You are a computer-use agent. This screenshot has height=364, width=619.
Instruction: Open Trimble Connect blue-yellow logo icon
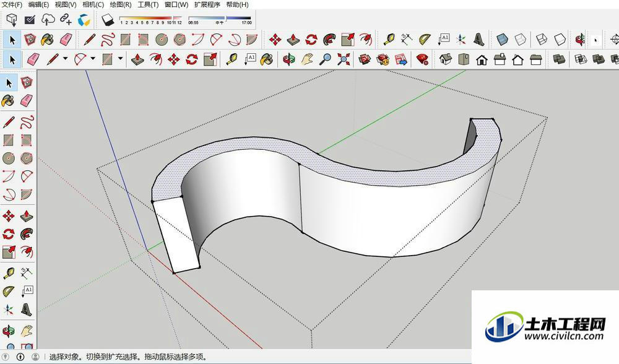[84, 20]
